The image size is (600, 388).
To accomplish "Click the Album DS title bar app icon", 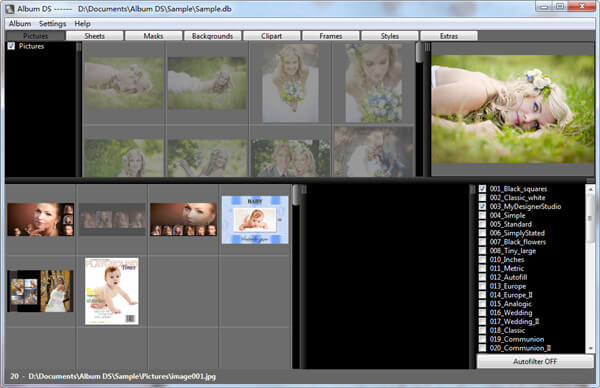I will pyautogui.click(x=10, y=8).
